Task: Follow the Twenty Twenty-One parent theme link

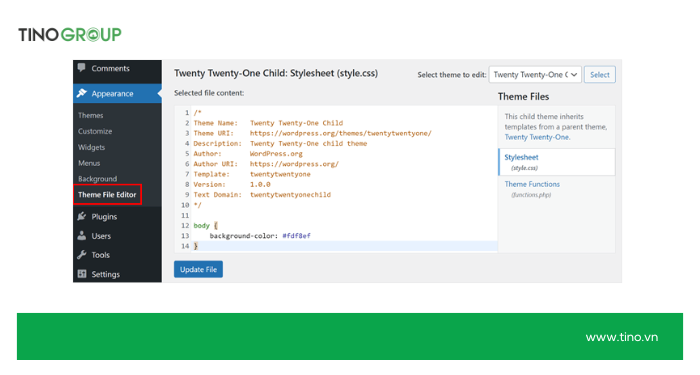Action: pos(537,137)
